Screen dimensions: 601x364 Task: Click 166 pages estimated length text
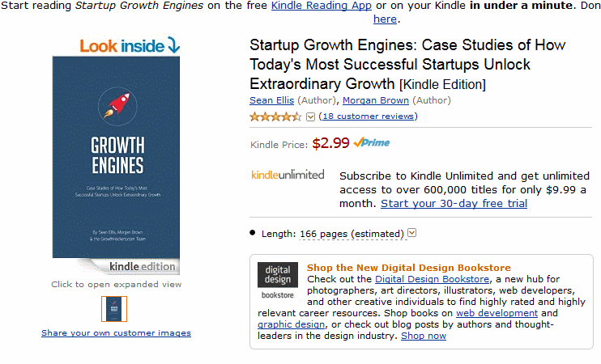click(x=352, y=234)
